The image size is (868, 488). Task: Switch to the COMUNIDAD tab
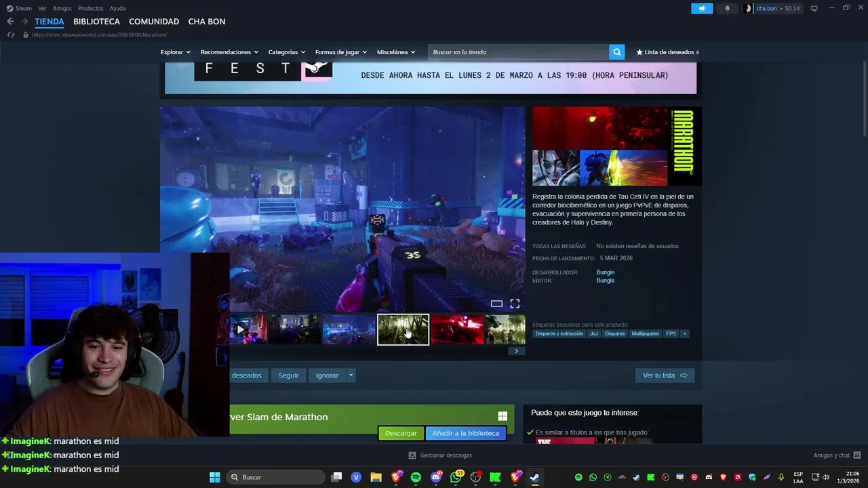pyautogui.click(x=154, y=22)
